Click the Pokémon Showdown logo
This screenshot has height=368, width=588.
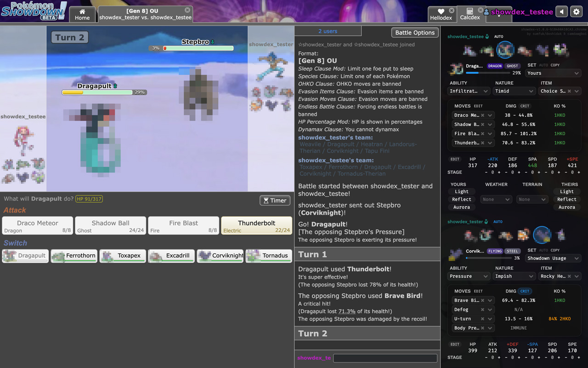coord(34,11)
